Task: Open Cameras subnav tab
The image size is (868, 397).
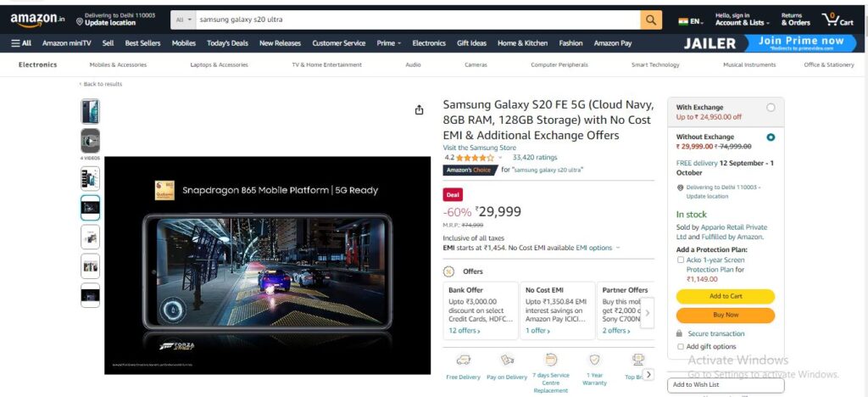Action: (x=476, y=64)
